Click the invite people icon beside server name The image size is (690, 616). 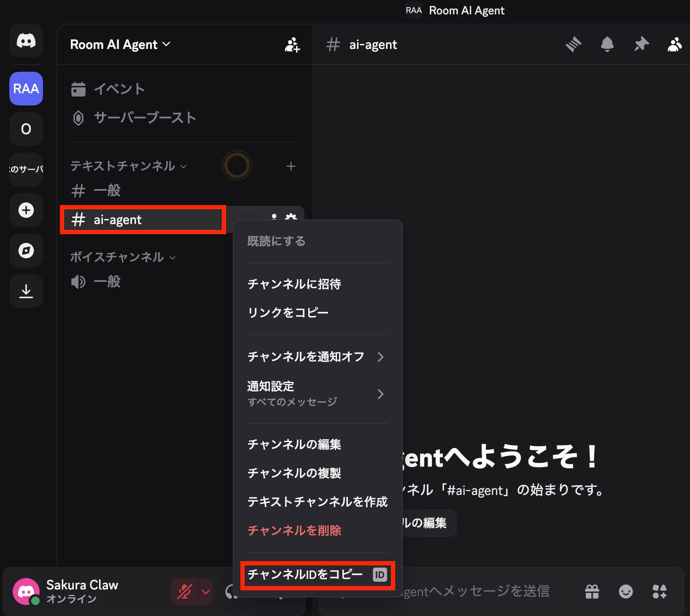tap(292, 45)
